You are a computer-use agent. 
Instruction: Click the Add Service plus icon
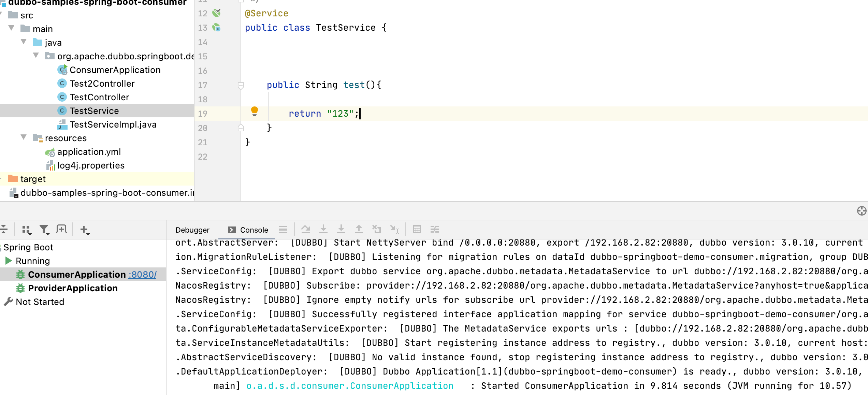84,230
